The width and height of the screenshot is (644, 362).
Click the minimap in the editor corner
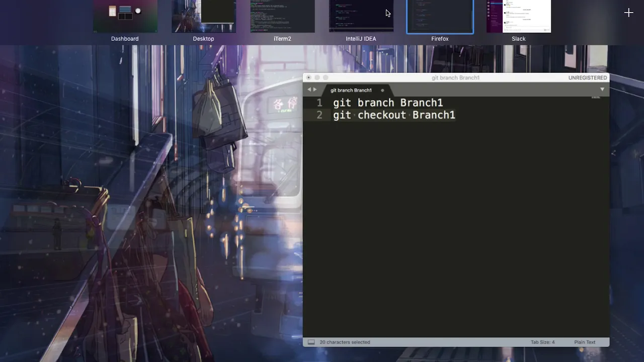tap(596, 98)
